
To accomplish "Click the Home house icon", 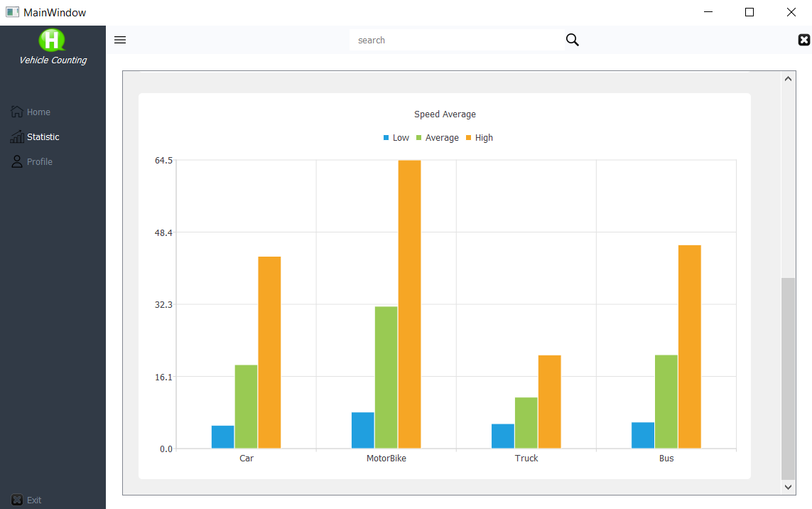I will pyautogui.click(x=16, y=112).
